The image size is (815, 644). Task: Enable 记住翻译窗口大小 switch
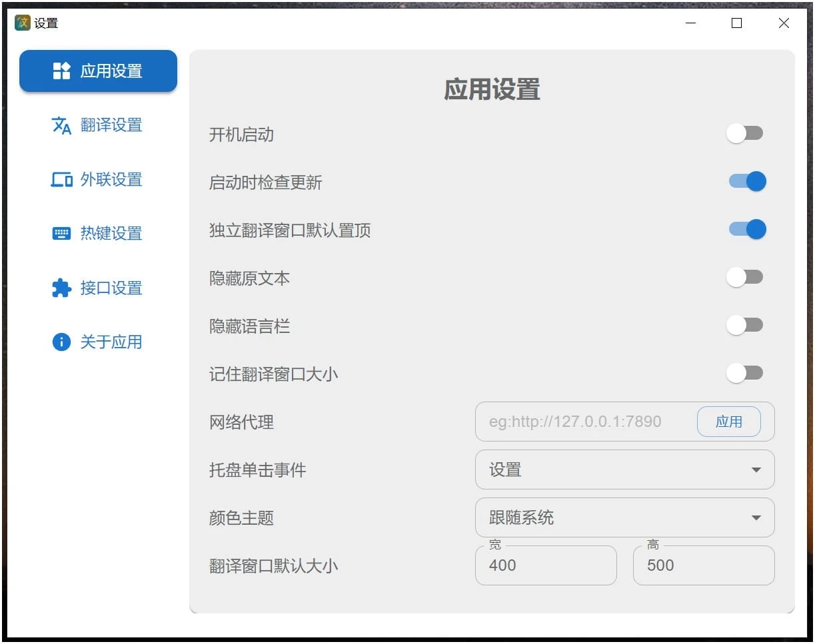[744, 374]
